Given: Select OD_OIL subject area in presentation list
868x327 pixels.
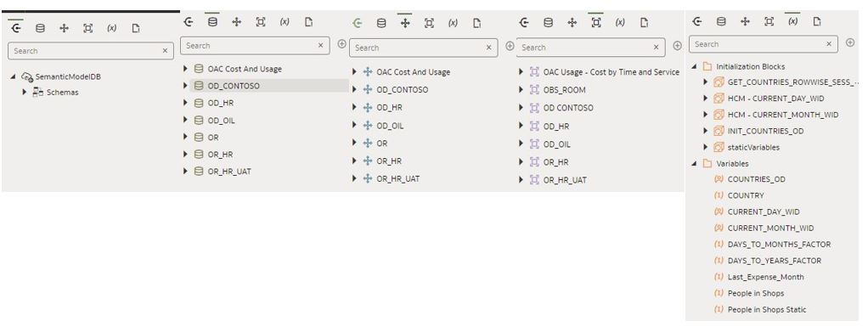Looking at the screenshot, I should (x=556, y=144).
